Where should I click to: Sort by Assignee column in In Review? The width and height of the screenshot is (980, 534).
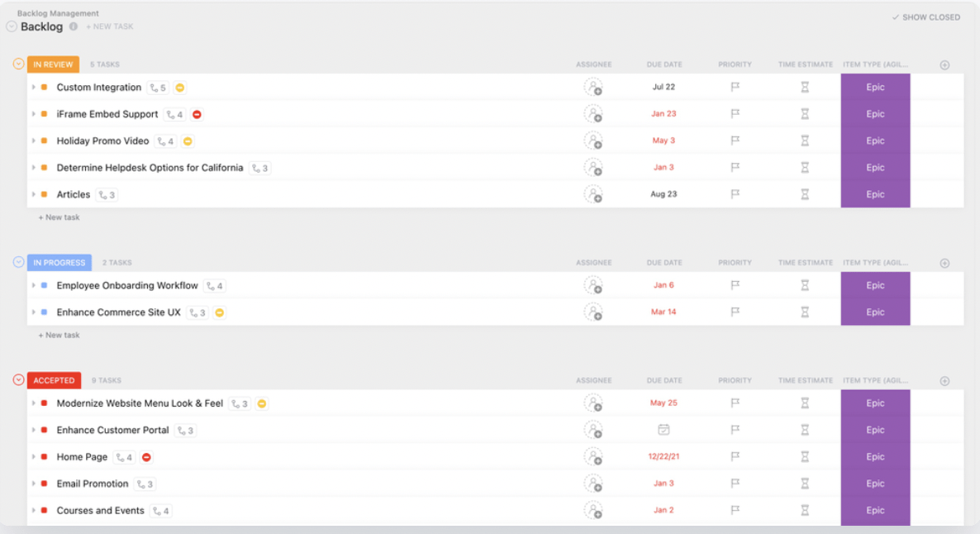coord(594,64)
